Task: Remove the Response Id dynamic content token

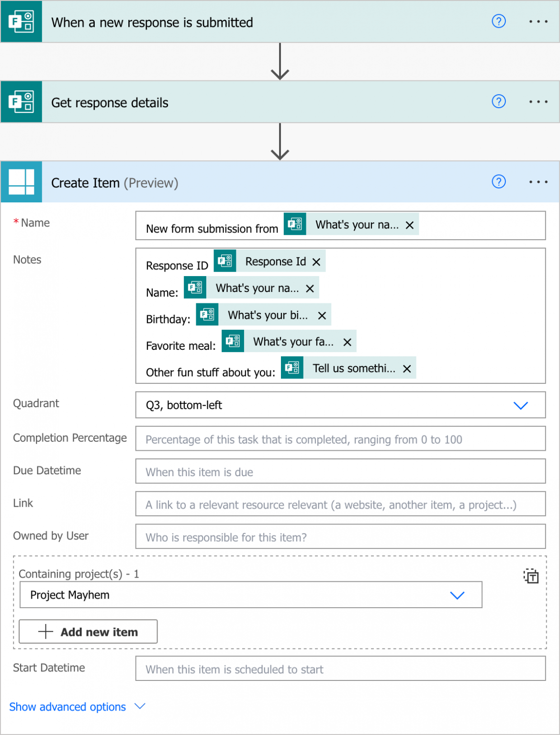Action: [x=316, y=261]
